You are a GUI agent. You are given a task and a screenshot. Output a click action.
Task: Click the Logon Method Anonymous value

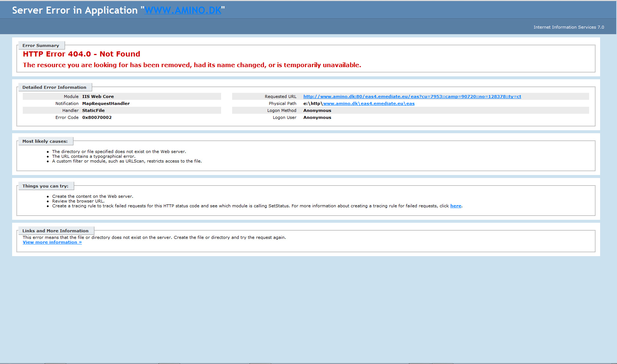317,110
